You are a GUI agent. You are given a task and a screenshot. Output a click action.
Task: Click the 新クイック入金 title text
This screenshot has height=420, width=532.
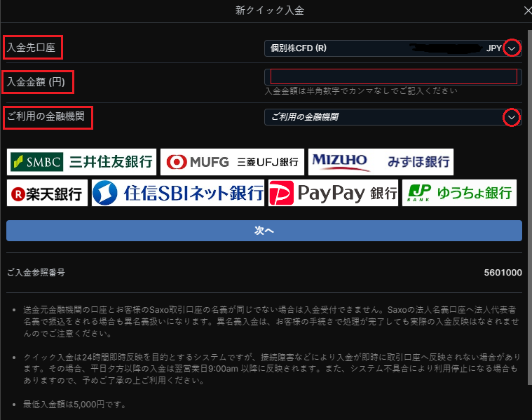click(270, 11)
